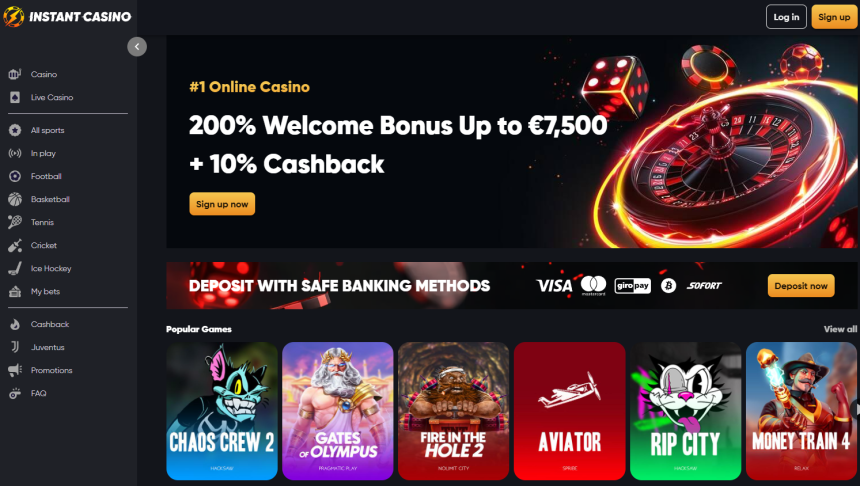The image size is (860, 486).
Task: Click the Juventus club logo icon
Action: (15, 347)
